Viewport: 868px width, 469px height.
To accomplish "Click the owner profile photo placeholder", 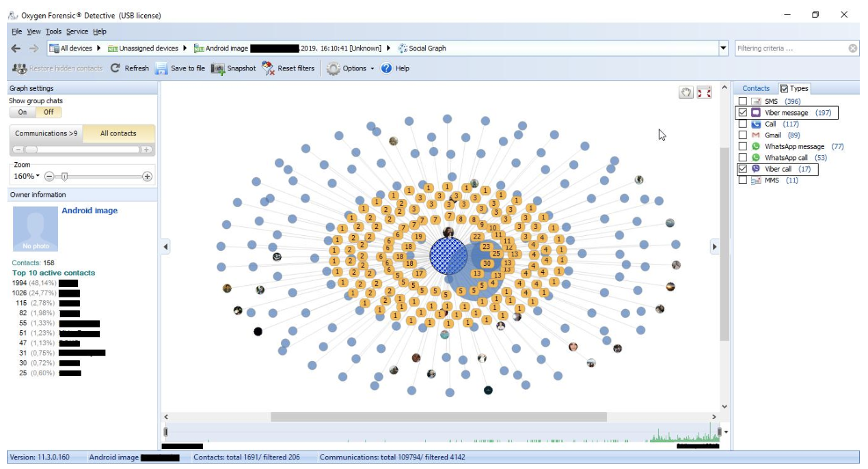I will click(x=36, y=229).
